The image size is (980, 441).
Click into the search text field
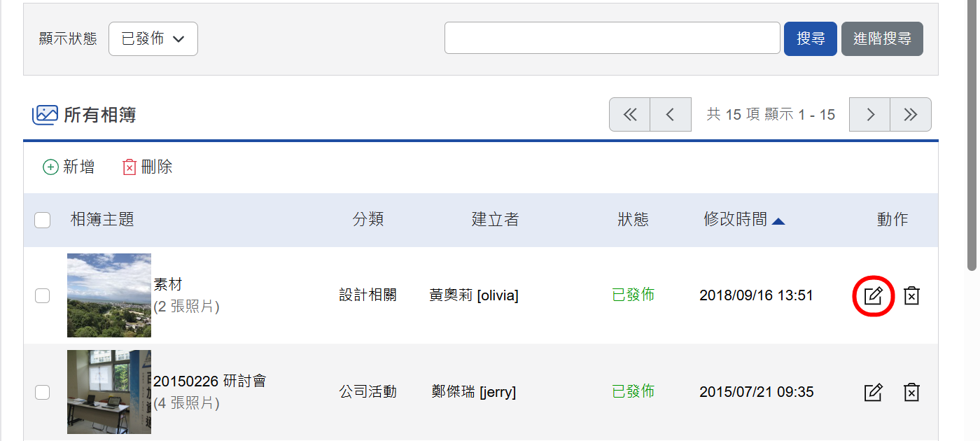pos(612,38)
